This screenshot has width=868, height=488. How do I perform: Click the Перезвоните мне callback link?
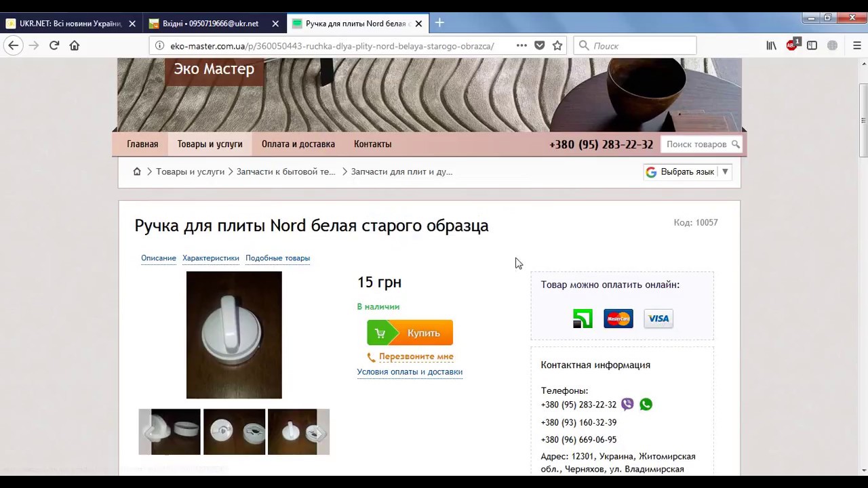coord(416,357)
